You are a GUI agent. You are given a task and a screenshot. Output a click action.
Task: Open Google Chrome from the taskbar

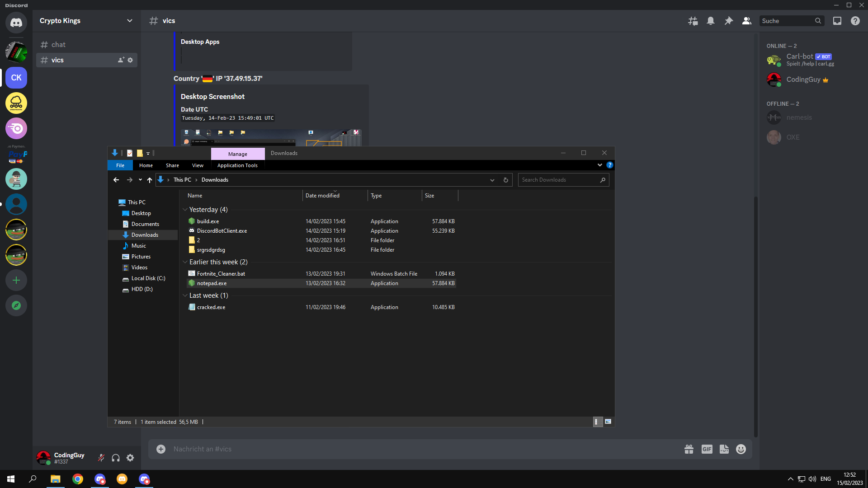(x=78, y=479)
